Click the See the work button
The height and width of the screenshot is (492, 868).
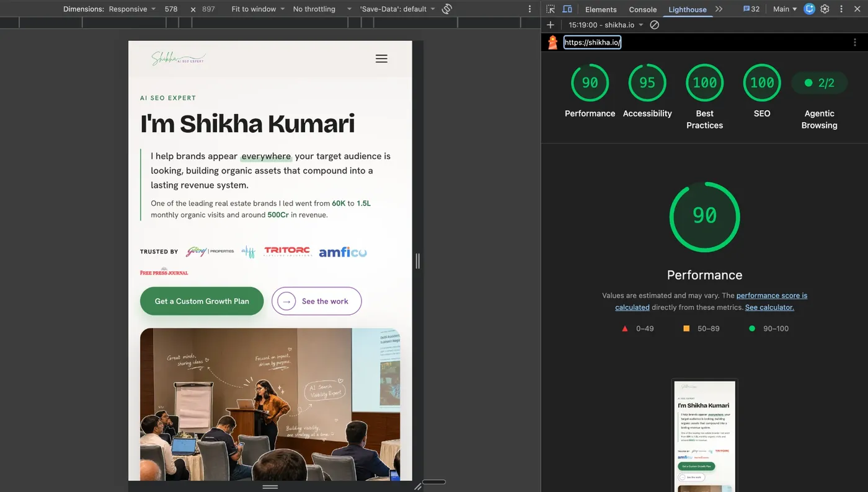(x=317, y=301)
